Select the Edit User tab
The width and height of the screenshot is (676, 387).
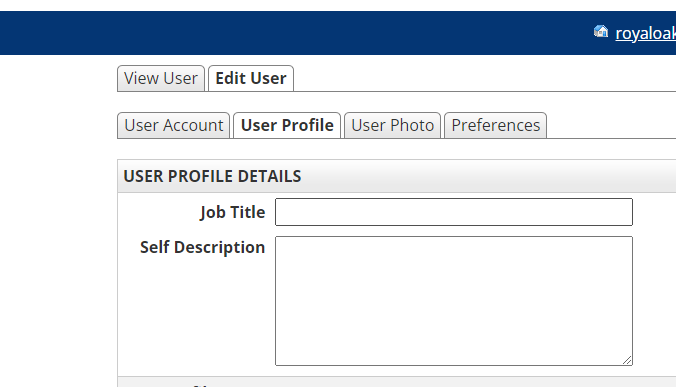[x=251, y=78]
